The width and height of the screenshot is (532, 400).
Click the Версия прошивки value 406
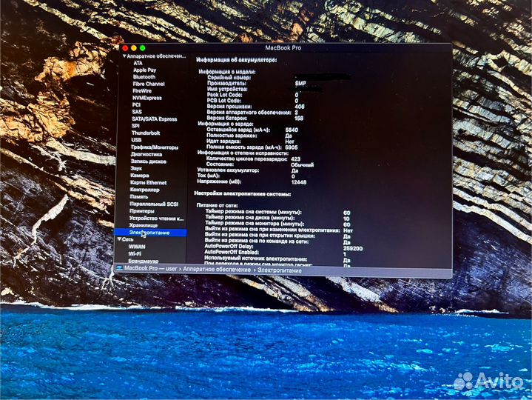(x=300, y=106)
